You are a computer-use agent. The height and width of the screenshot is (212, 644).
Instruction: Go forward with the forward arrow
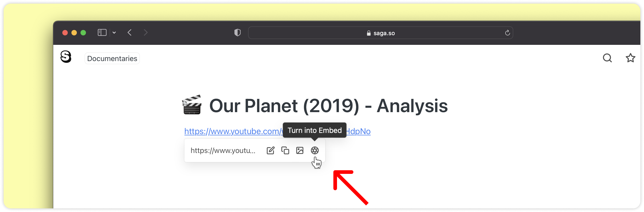(x=146, y=33)
